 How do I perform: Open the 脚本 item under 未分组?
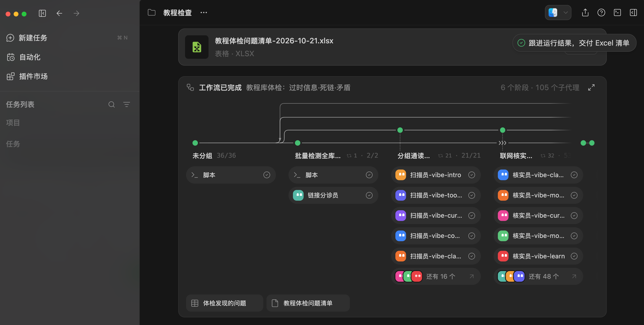pos(231,175)
